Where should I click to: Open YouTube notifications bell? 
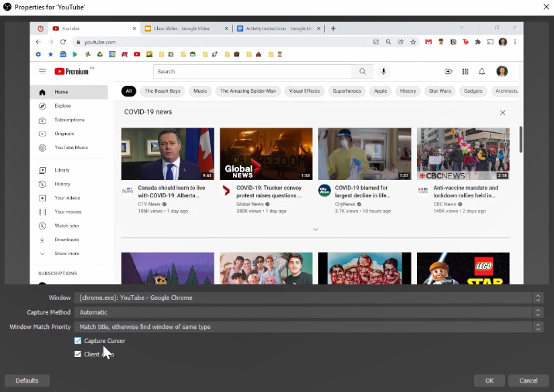tap(482, 71)
